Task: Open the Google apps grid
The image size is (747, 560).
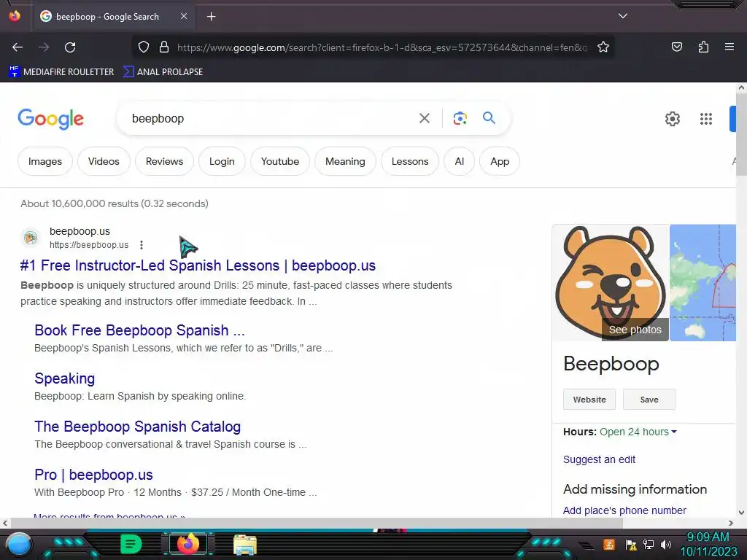Action: point(706,119)
